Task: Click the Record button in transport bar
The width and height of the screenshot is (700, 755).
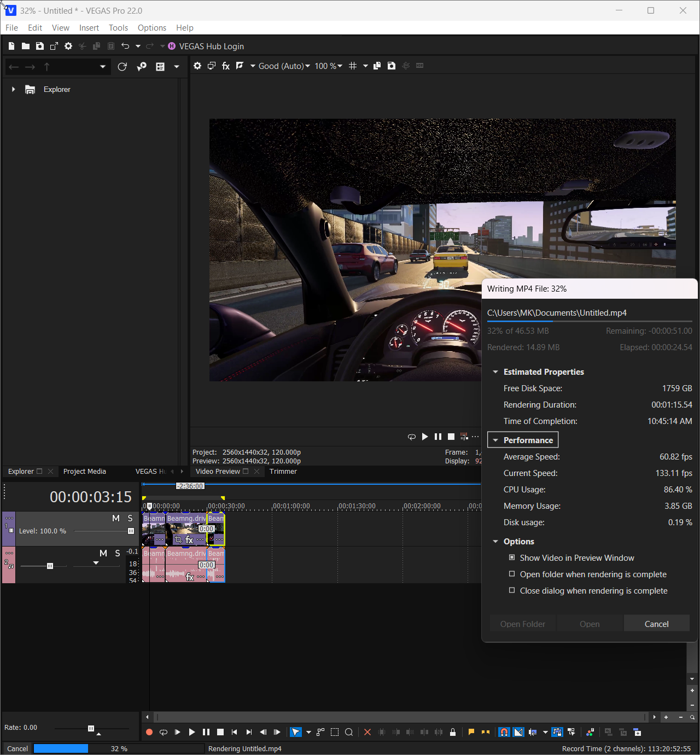Action: click(x=149, y=732)
